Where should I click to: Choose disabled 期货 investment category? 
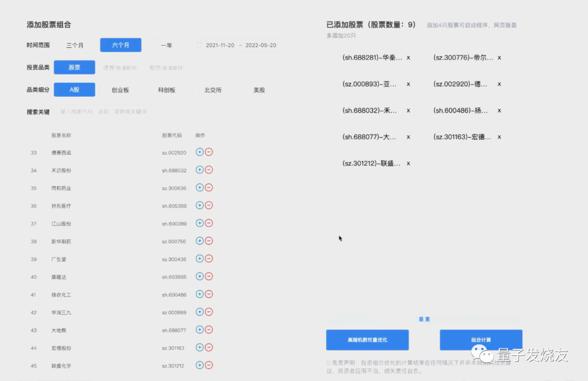tap(167, 68)
